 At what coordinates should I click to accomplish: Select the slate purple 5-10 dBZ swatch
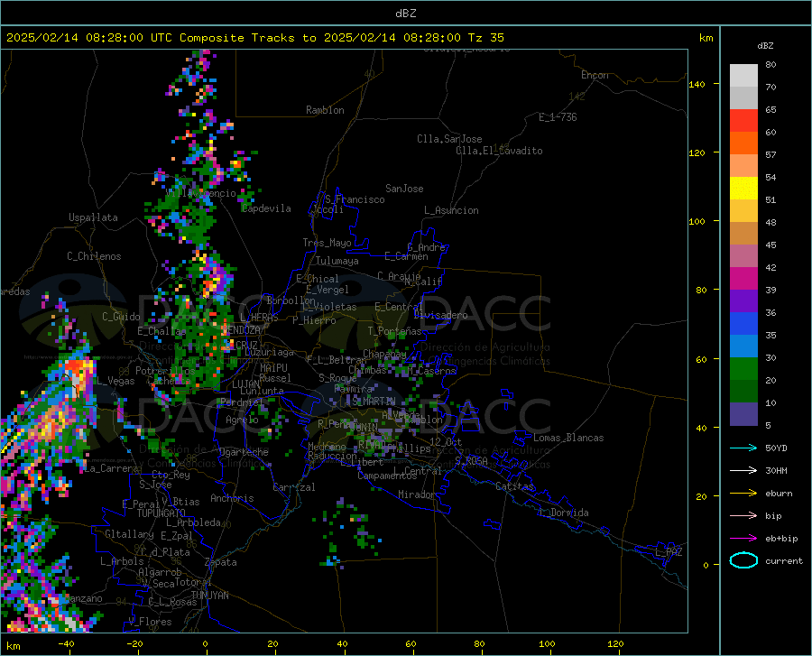pos(743,414)
